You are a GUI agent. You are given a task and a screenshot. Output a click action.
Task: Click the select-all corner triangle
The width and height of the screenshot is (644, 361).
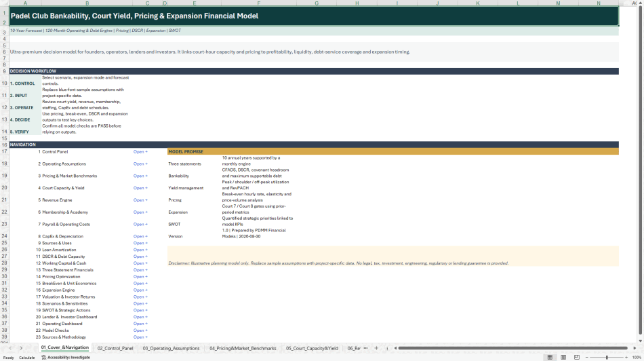pyautogui.click(x=5, y=3)
